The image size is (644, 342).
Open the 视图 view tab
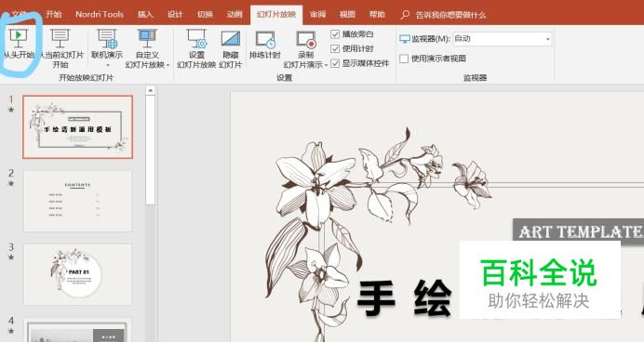coord(347,14)
